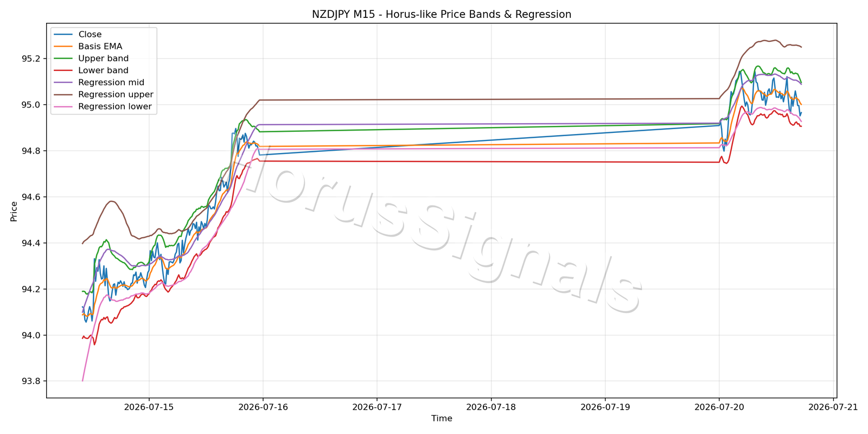This screenshot has width=868, height=434.
Task: Click the 2026-07-19 date tick label
Action: pyautogui.click(x=605, y=407)
